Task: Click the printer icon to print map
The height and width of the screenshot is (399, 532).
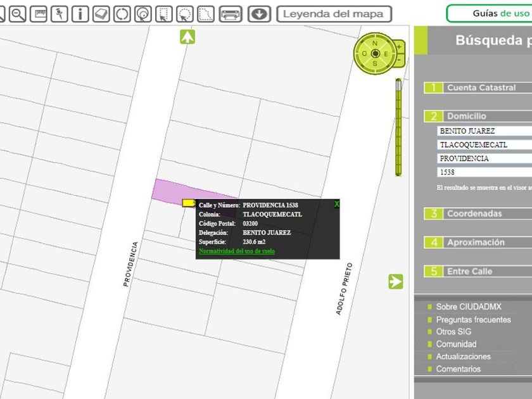Action: [231, 14]
